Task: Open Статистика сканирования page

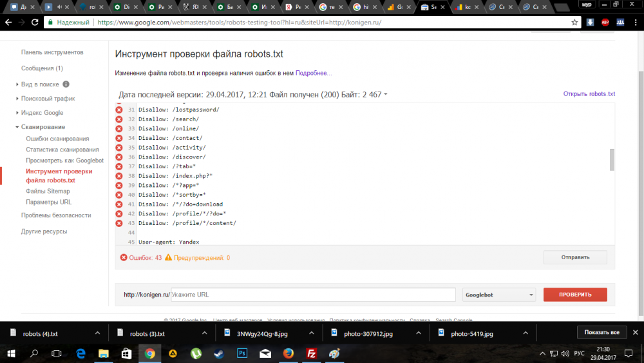Action: (x=62, y=150)
